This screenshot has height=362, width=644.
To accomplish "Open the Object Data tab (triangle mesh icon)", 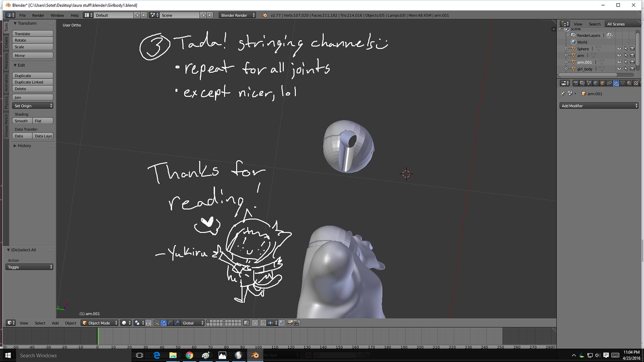I will (623, 83).
